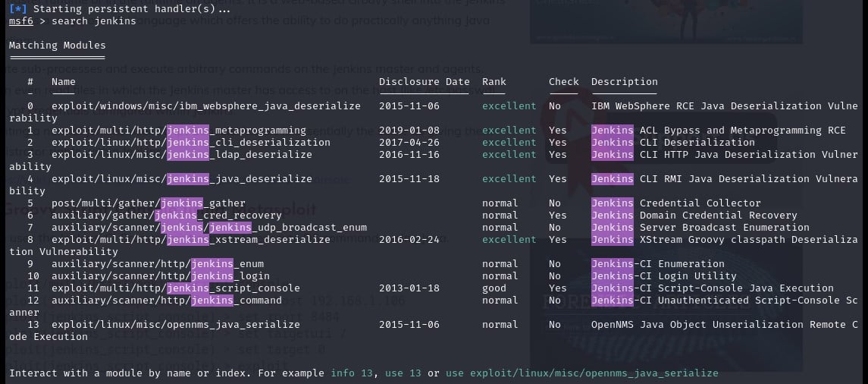The width and height of the screenshot is (868, 384).
Task: Click the 'Rank' column header
Action: pos(494,82)
